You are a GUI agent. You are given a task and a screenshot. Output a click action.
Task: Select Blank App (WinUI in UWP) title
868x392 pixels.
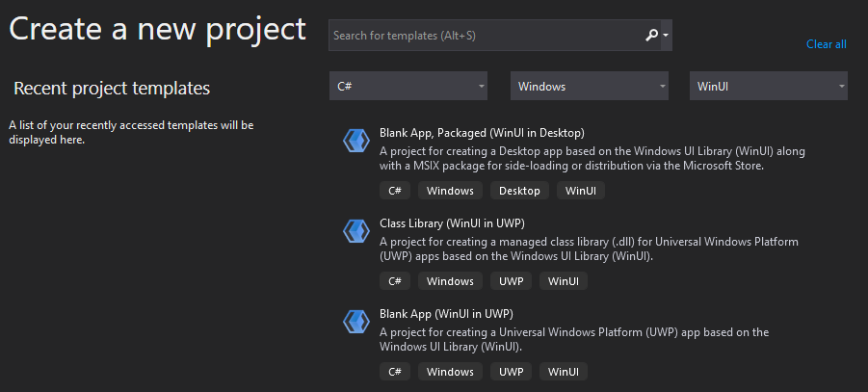(446, 314)
